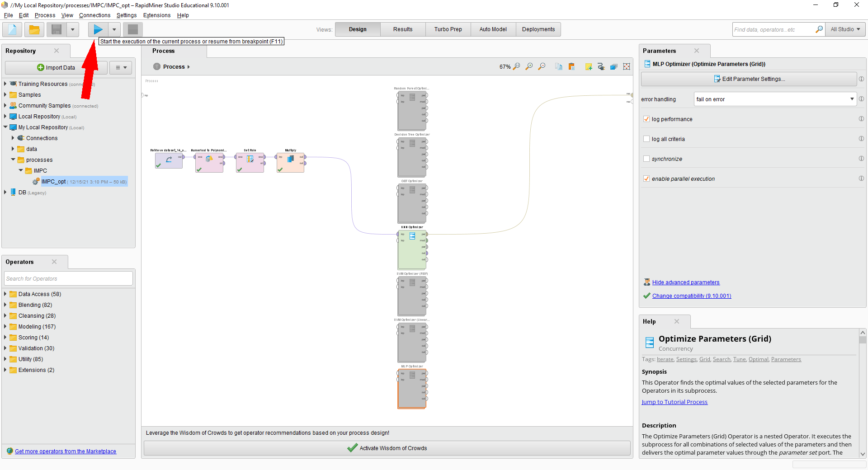The height and width of the screenshot is (470, 868).
Task: Open the File menu
Action: (8, 15)
